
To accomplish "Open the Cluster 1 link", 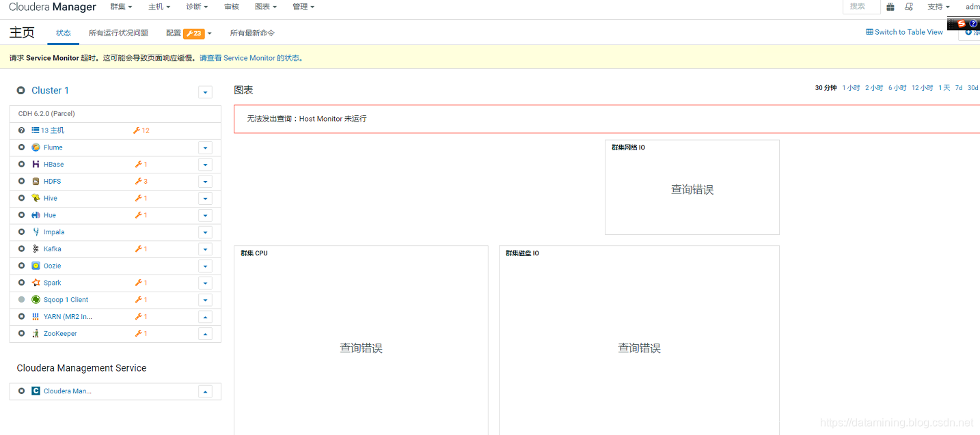I will [x=50, y=90].
